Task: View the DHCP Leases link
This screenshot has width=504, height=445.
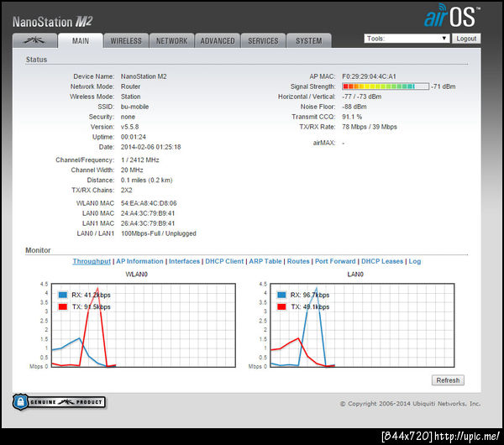Action: click(x=382, y=261)
